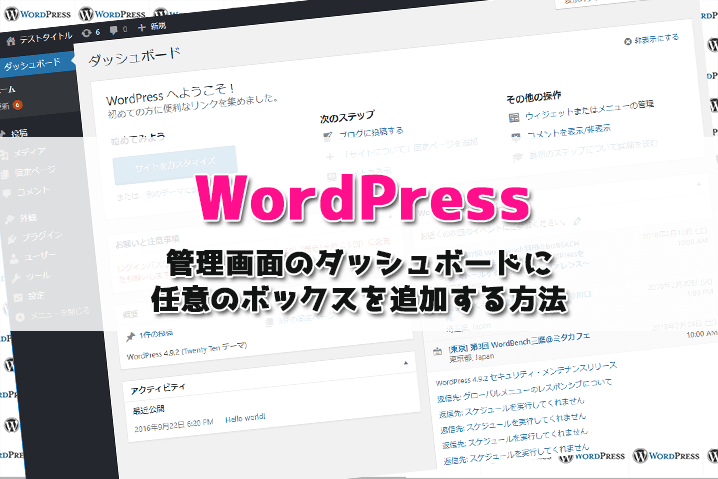Viewport: 718px width, 479px height.
Task: Open the 投稿 posts menu item
Action: 19,133
